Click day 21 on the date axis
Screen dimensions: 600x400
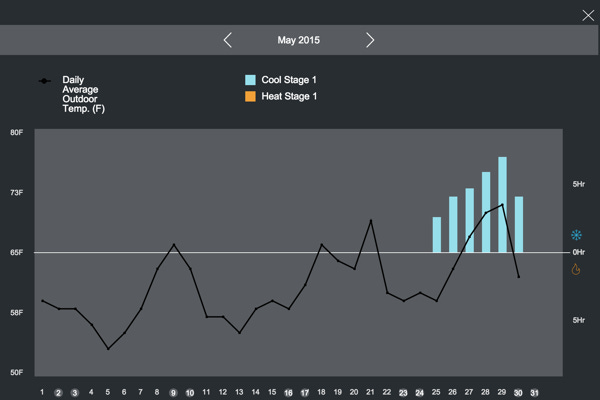click(x=370, y=392)
